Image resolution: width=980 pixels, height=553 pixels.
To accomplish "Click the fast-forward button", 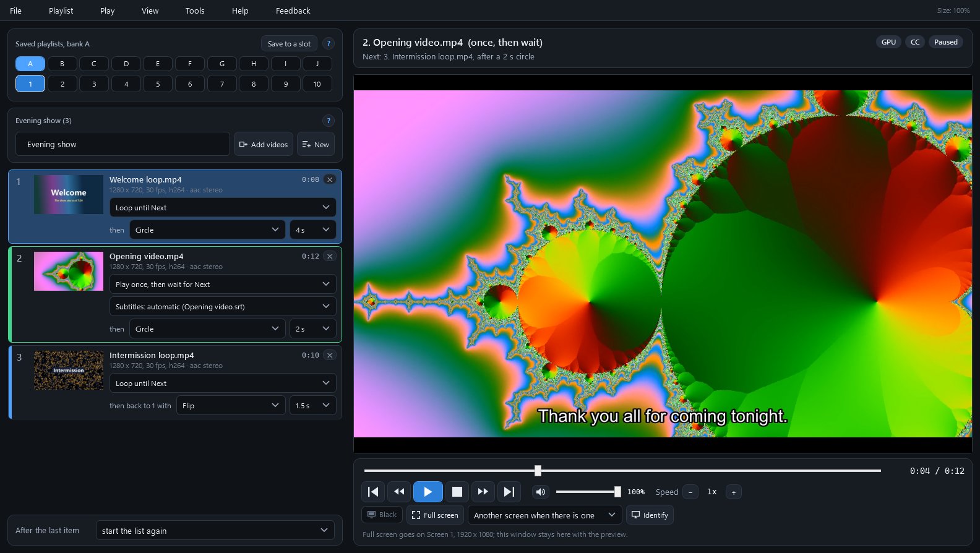I will tap(483, 492).
